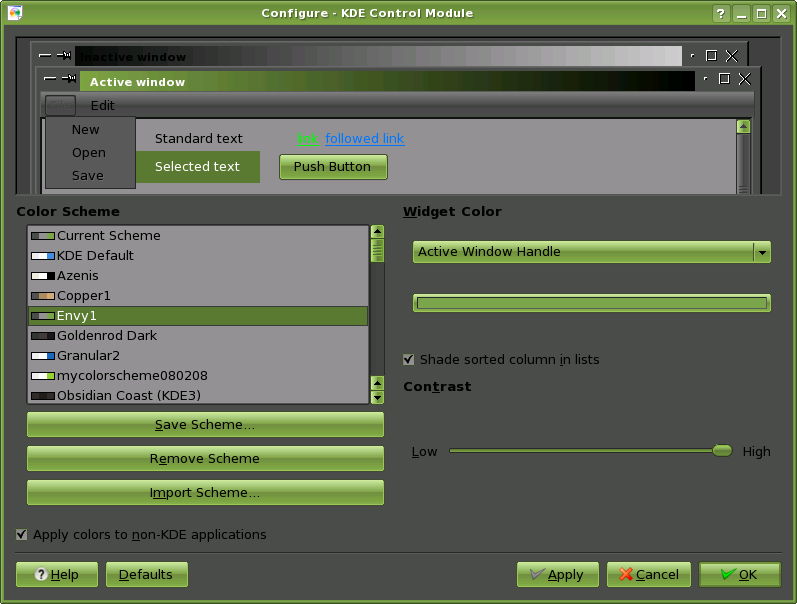Click preview pane scrollbar up arrow
The image size is (797, 604).
point(743,127)
